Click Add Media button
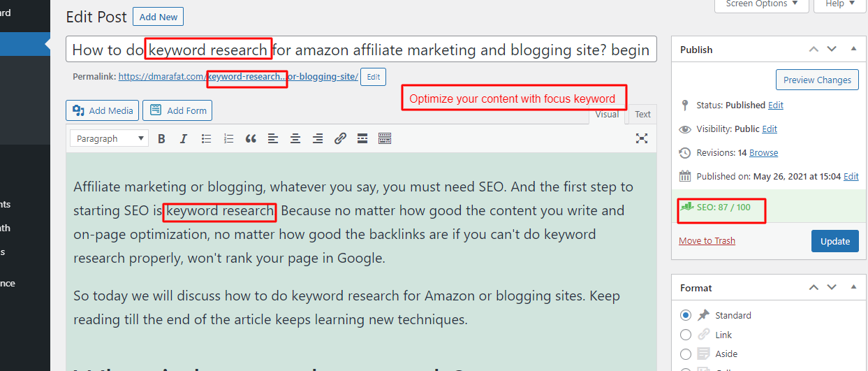 click(x=102, y=110)
